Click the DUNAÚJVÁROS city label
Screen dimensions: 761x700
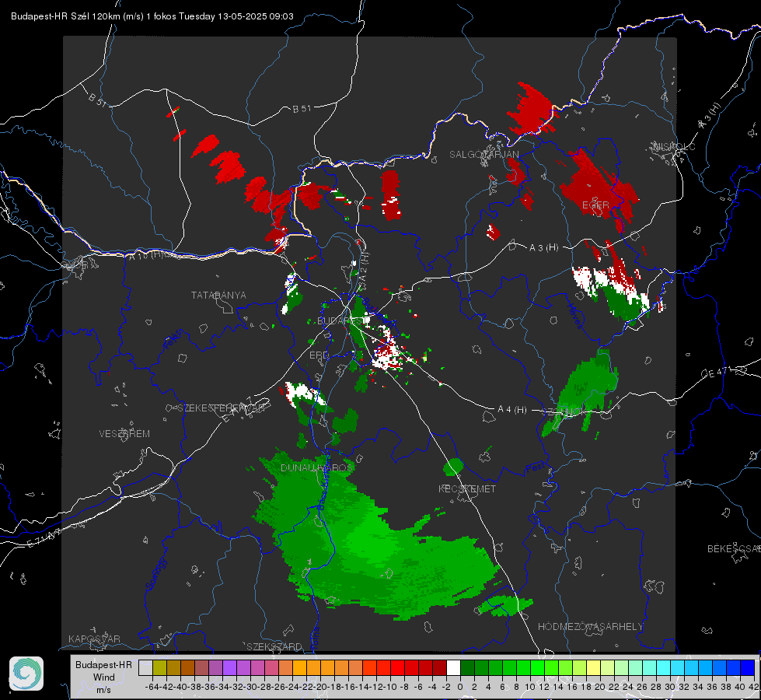(x=317, y=467)
